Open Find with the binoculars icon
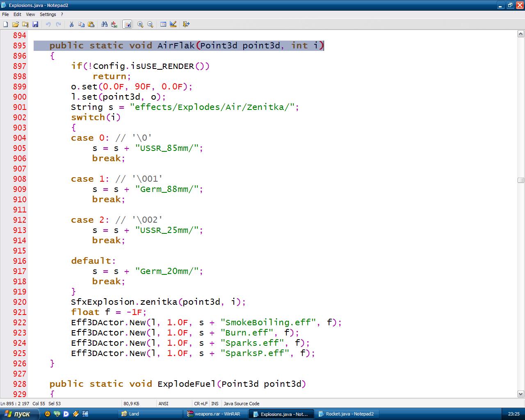This screenshot has height=420, width=525. coord(104,24)
